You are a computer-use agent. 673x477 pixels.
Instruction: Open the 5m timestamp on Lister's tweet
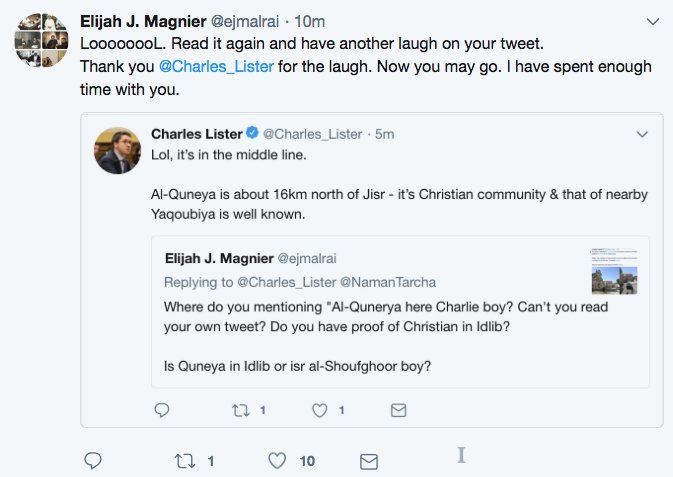[384, 134]
